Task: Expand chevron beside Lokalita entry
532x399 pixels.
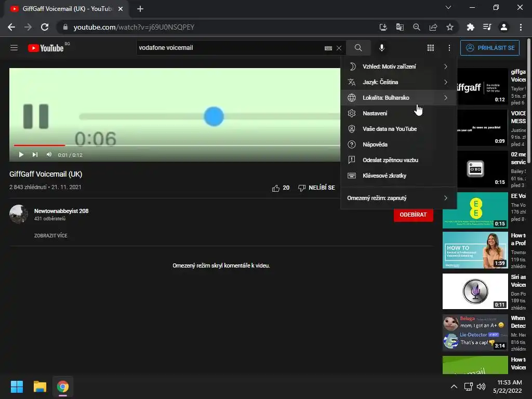Action: coord(445,98)
